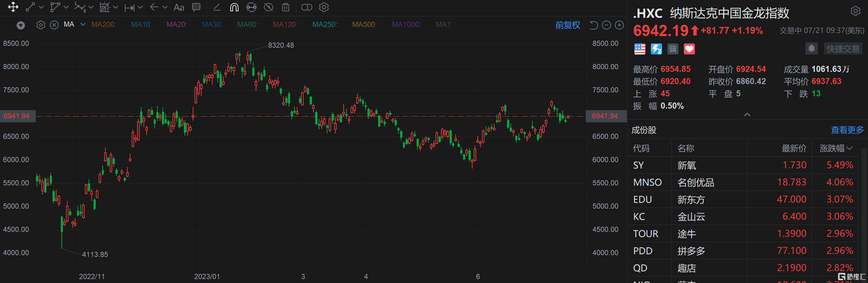This screenshot has width=868, height=283.
Task: Click the 6941.94 current price label on left axis
Action: (17, 116)
